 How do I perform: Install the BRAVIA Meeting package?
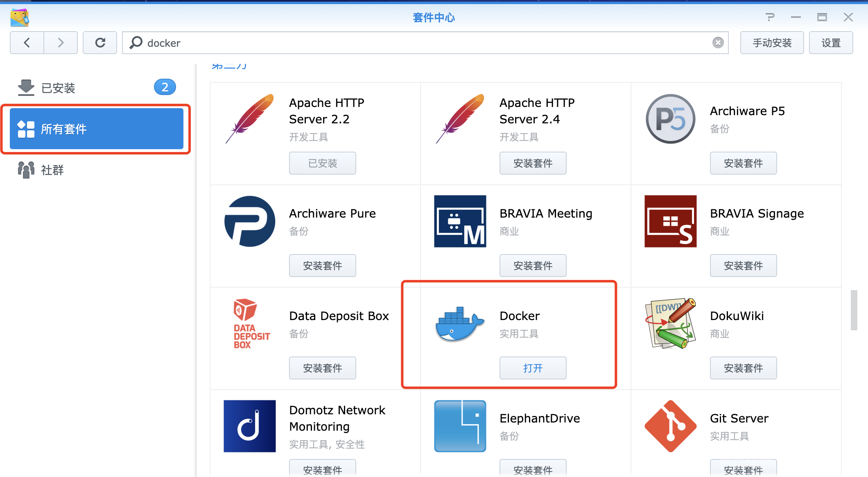(x=533, y=266)
